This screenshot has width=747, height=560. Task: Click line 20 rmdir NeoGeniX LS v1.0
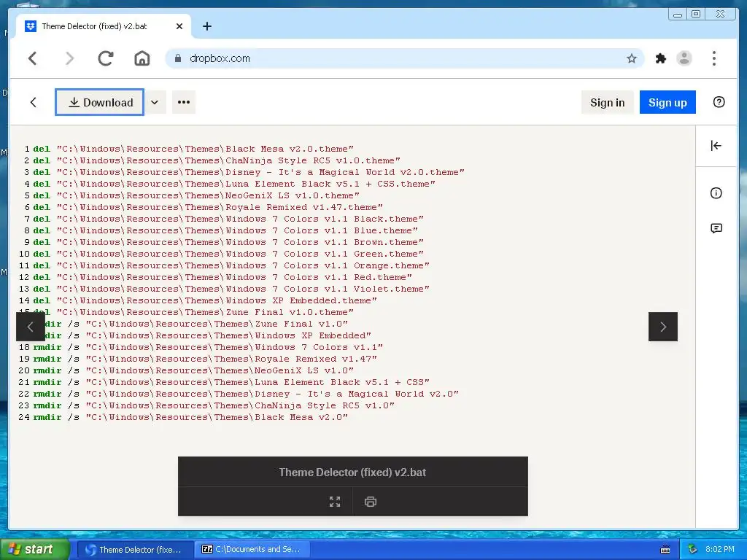[x=193, y=371]
